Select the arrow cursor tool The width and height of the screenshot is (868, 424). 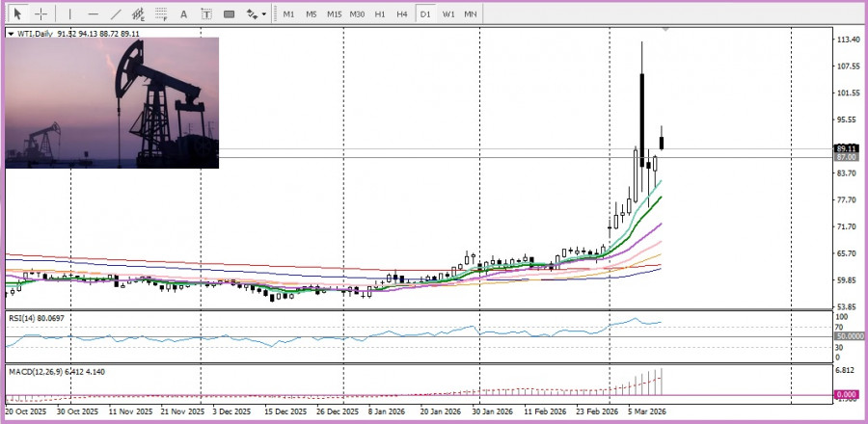click(17, 14)
